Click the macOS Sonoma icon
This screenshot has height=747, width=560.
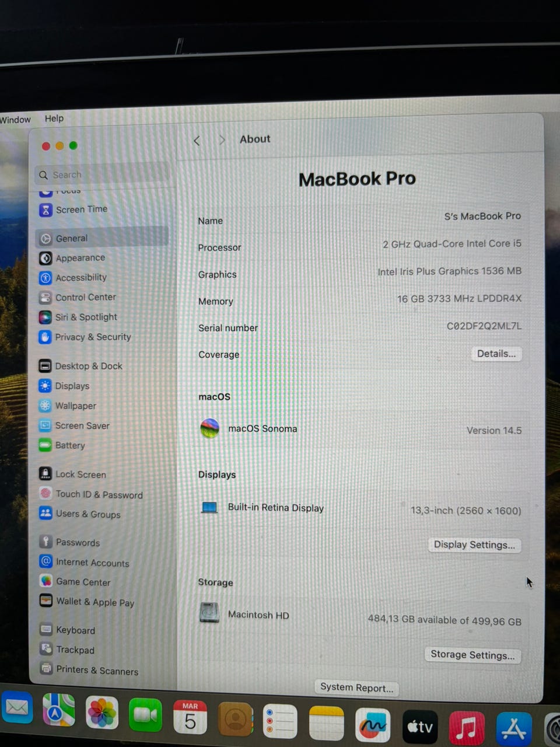(209, 428)
